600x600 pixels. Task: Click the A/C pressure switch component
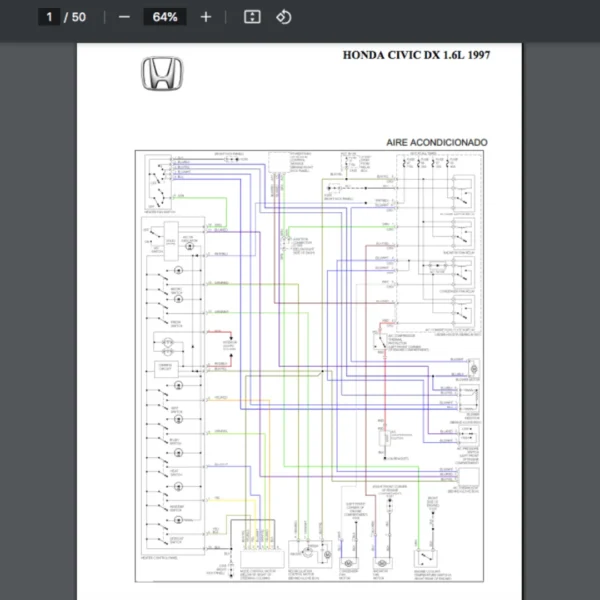point(471,435)
